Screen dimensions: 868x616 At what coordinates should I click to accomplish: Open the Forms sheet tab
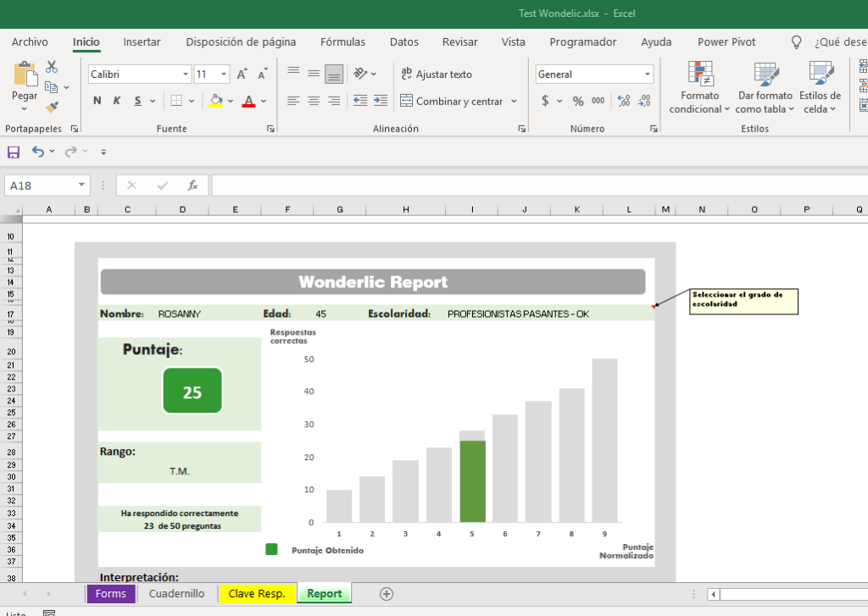point(111,594)
